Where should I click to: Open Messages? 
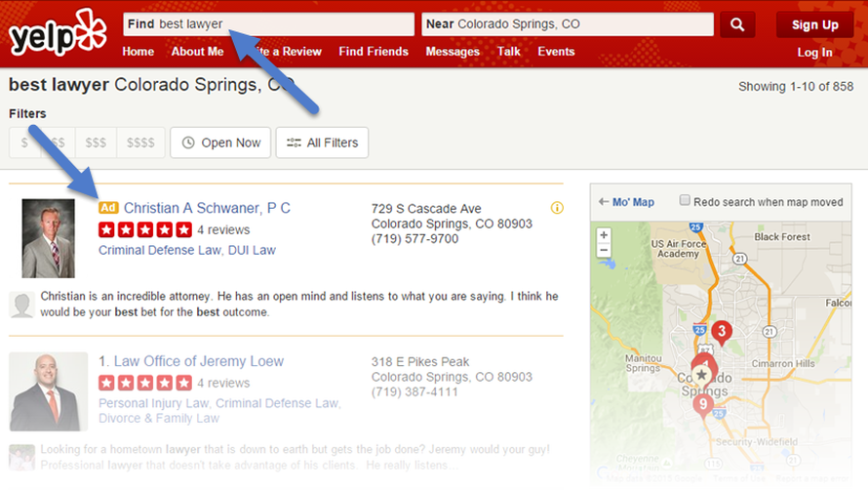(453, 52)
